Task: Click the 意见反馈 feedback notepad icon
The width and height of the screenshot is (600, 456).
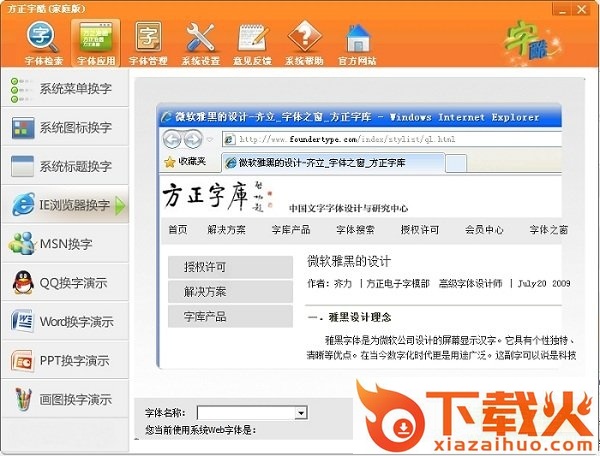Action: [253, 41]
